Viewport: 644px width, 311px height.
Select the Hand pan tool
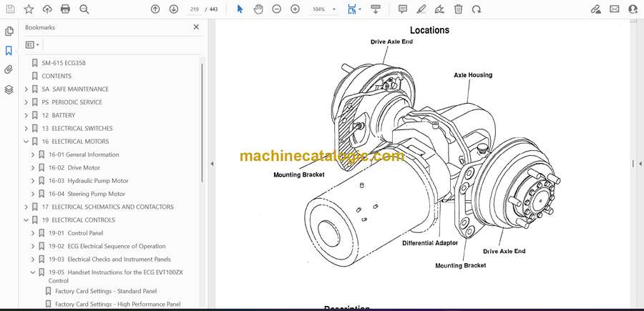(x=258, y=9)
